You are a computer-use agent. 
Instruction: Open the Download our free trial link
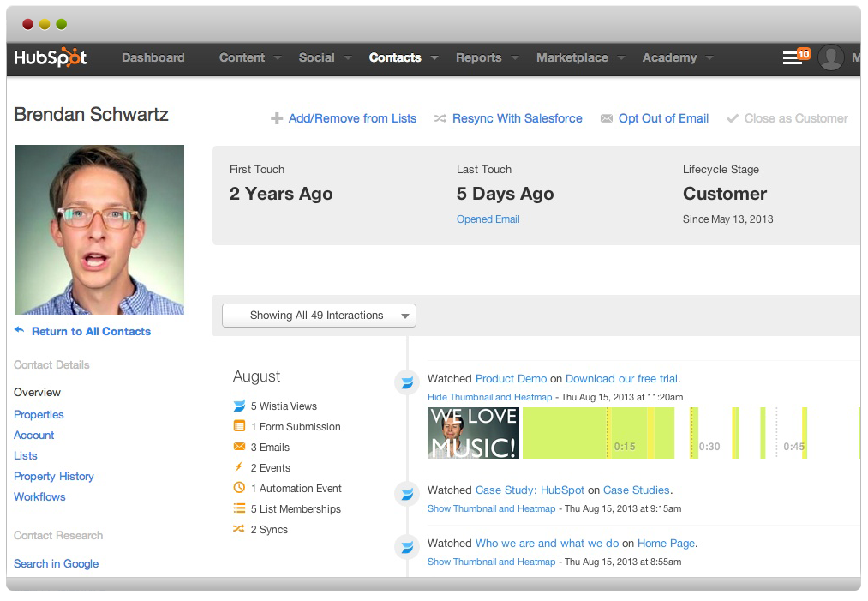point(621,378)
